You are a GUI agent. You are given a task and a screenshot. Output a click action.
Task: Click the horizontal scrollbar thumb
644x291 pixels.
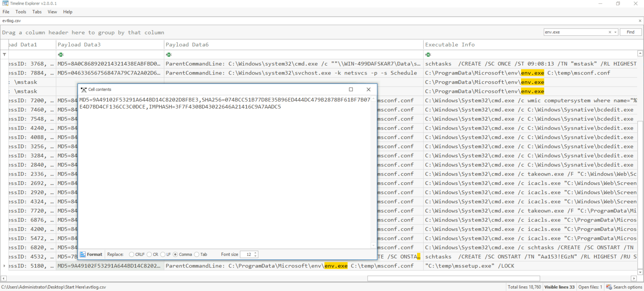tap(454, 278)
